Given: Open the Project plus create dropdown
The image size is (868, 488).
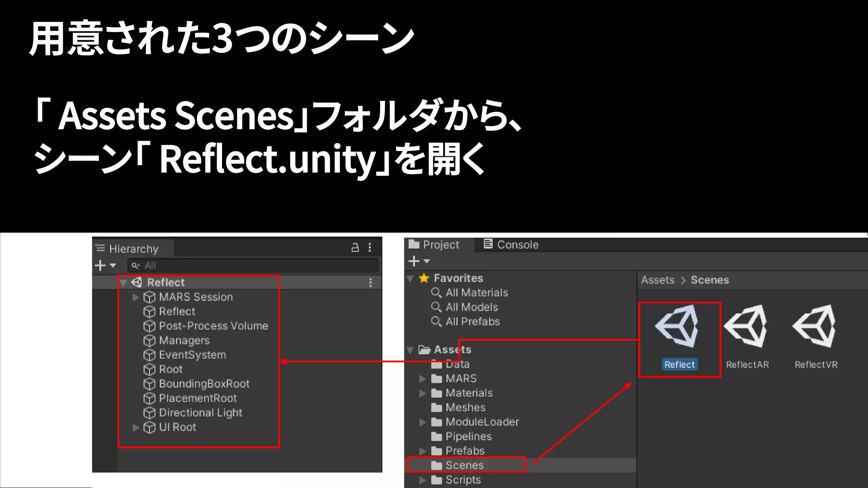Looking at the screenshot, I should (x=419, y=261).
